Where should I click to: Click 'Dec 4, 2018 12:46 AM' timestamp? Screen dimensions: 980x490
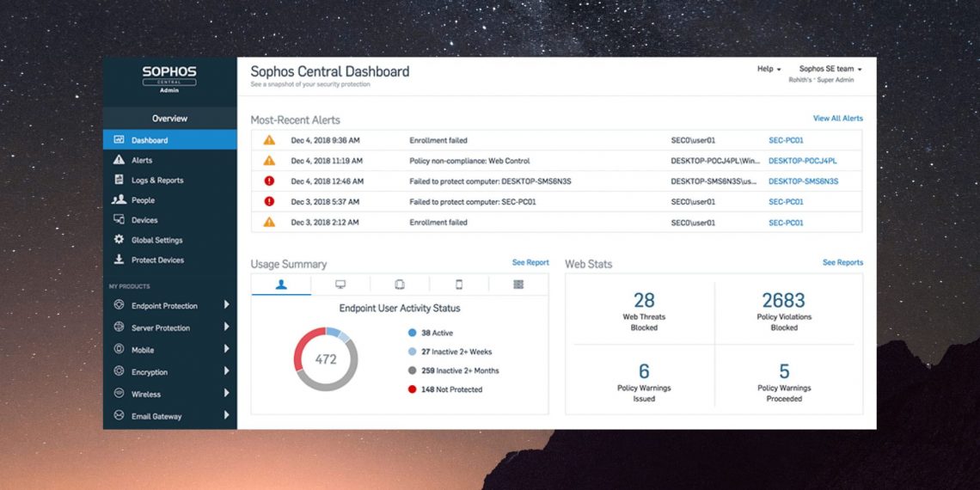(327, 181)
